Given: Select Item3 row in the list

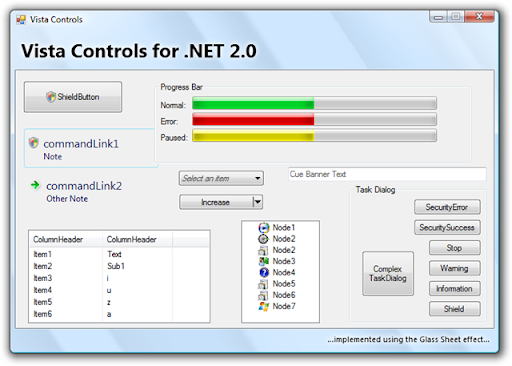Looking at the screenshot, I should click(119, 278).
